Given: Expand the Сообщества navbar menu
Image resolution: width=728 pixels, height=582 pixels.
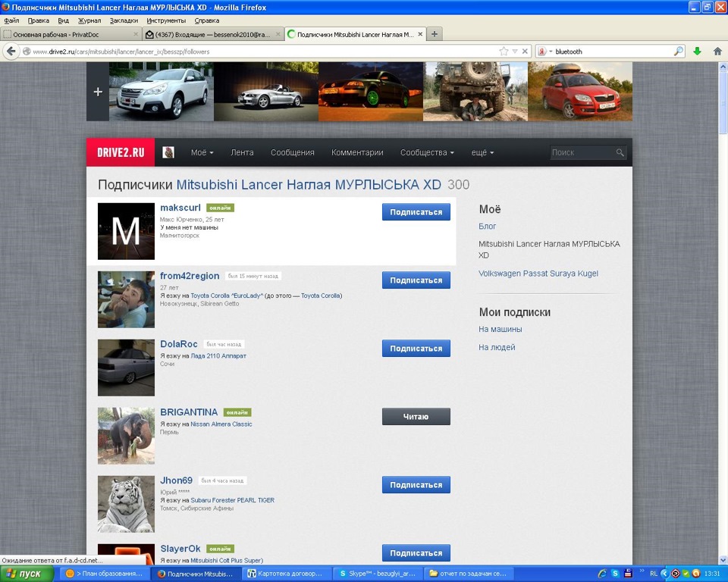Looking at the screenshot, I should click(x=427, y=152).
